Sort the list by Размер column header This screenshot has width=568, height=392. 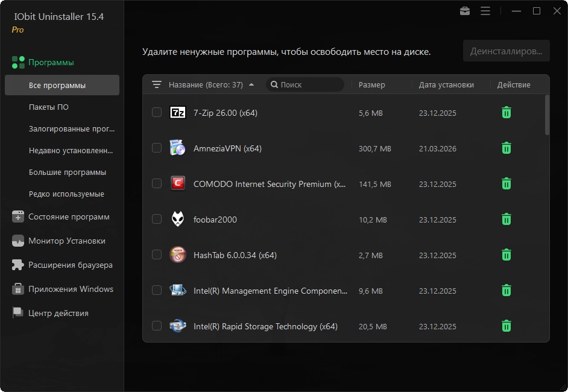371,85
